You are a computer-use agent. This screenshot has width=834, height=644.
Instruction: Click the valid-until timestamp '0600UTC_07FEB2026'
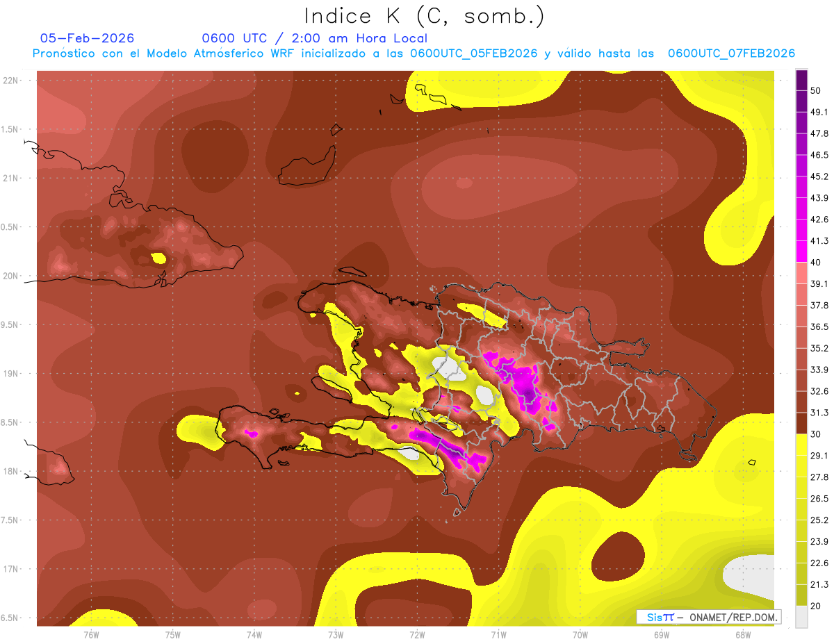(x=731, y=53)
